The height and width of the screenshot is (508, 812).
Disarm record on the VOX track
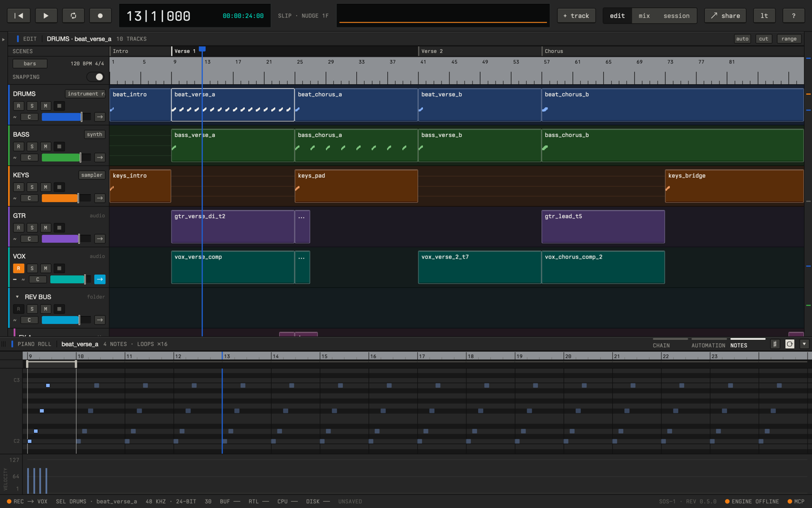[19, 268]
